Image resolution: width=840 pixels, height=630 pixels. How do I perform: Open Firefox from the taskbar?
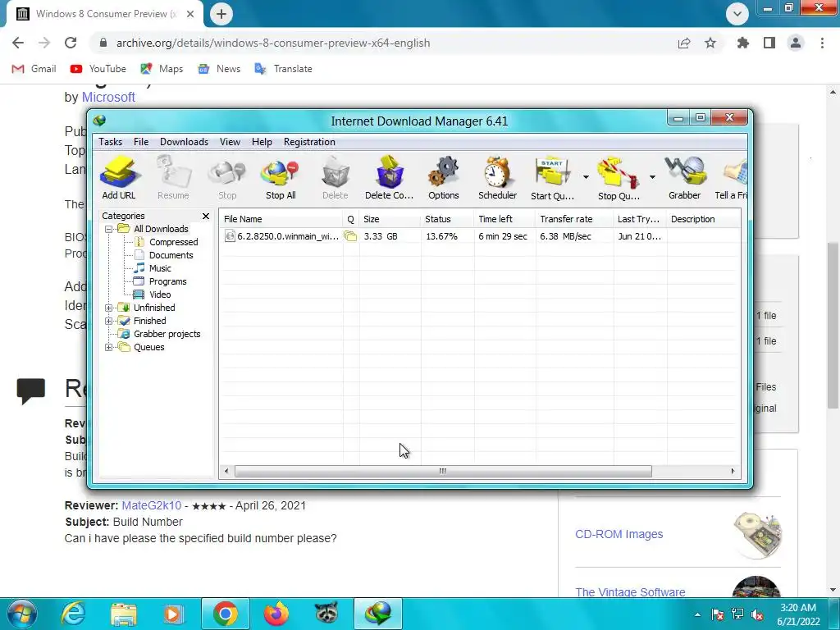pos(276,614)
